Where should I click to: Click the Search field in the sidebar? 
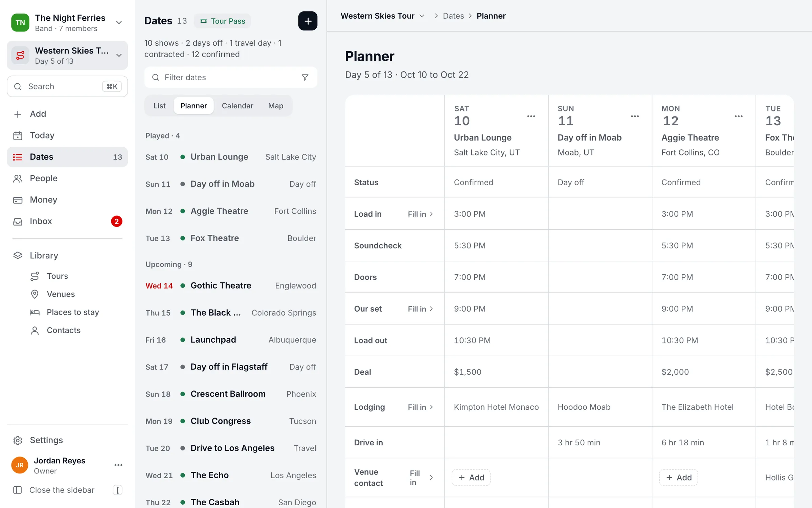[x=67, y=86]
